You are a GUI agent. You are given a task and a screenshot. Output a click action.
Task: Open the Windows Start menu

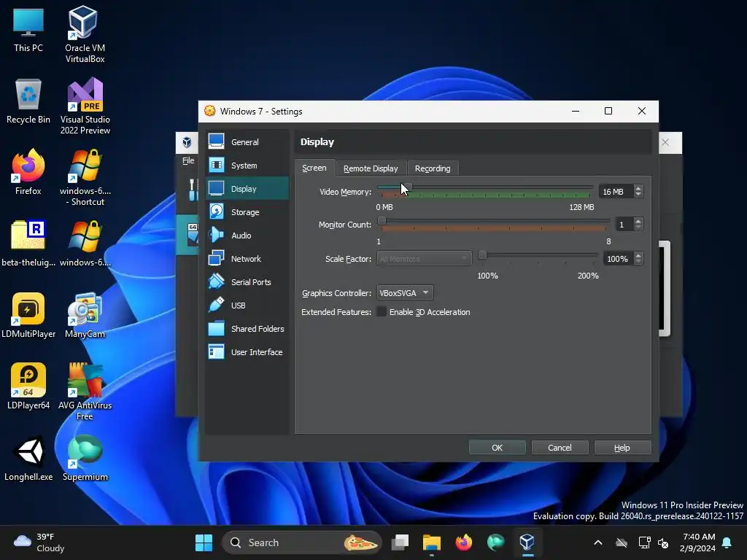[x=204, y=542]
